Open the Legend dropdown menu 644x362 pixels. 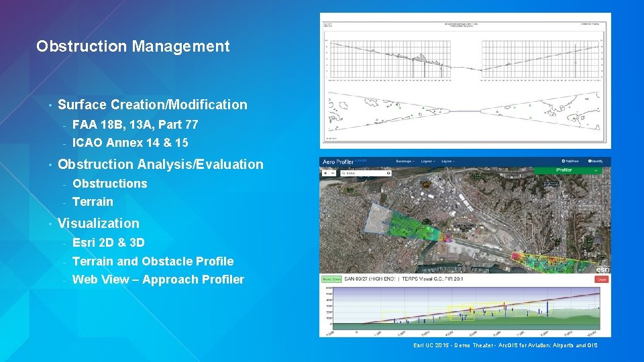pos(427,162)
